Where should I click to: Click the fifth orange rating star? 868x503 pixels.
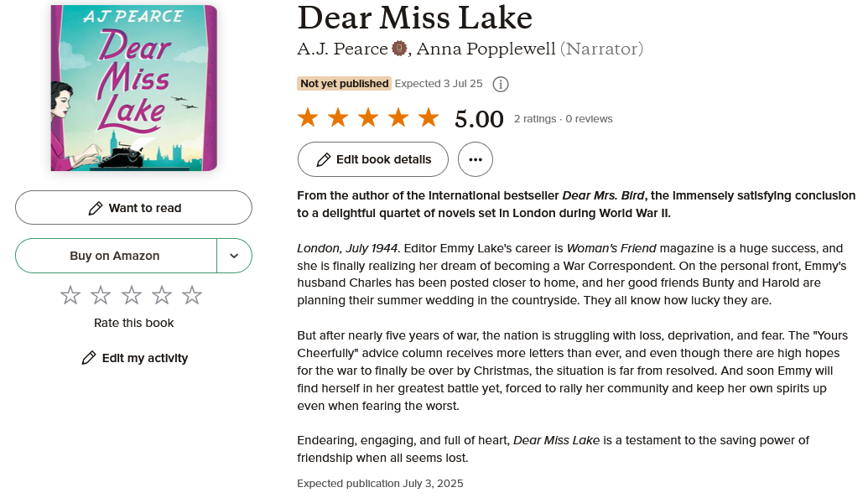click(428, 118)
